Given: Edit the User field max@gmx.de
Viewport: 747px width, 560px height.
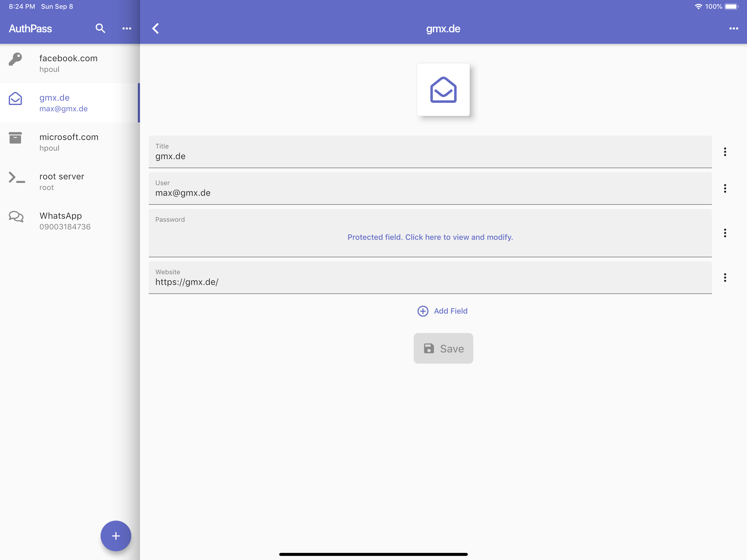Looking at the screenshot, I should 430,188.
